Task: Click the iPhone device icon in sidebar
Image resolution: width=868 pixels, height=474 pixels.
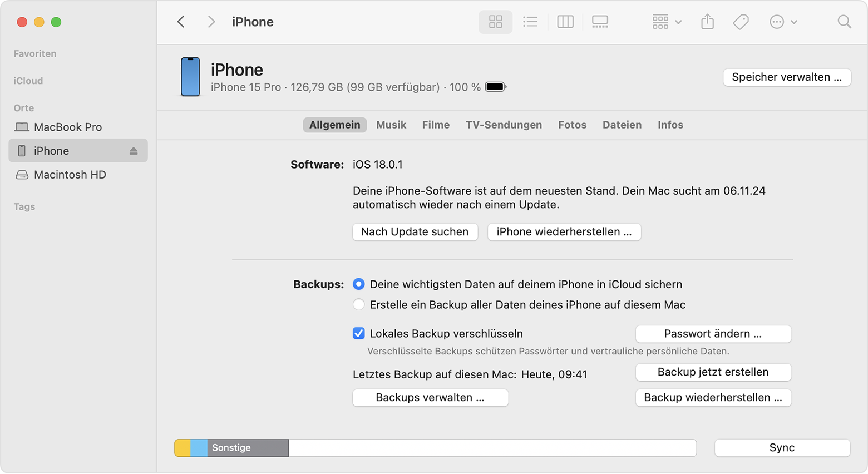Action: pyautogui.click(x=22, y=151)
